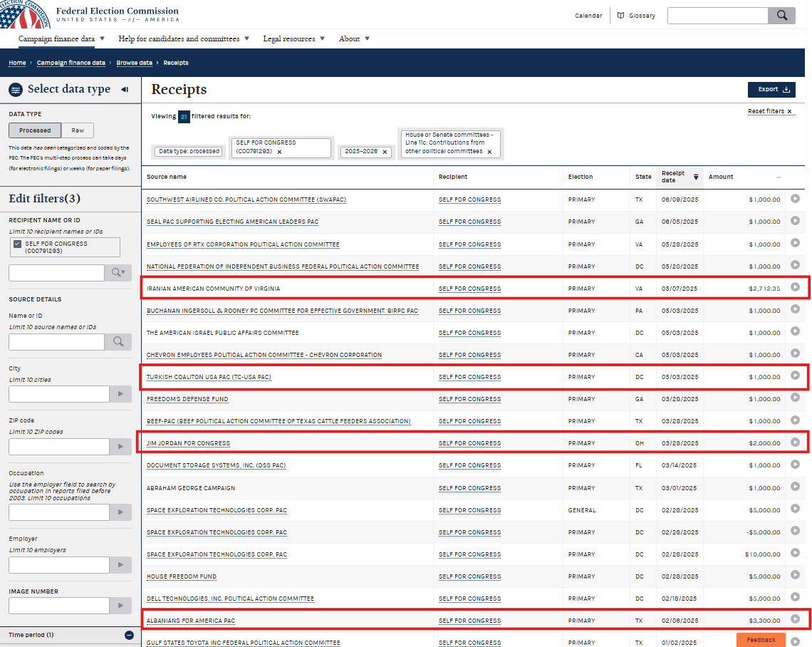The height and width of the screenshot is (647, 812).
Task: Open Browse data breadcrumb
Action: pyautogui.click(x=134, y=63)
